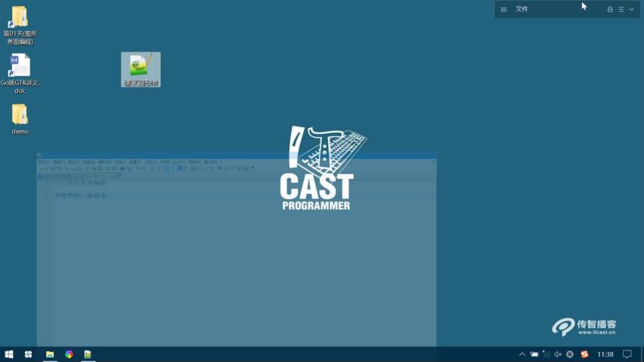
Task: Click the 文件 label in the top panel
Action: tap(521, 8)
